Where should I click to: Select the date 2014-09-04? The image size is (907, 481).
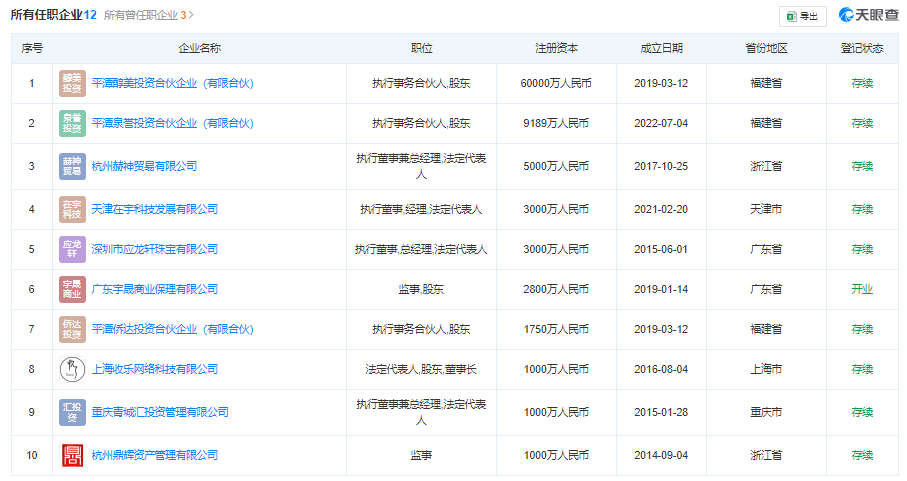point(661,455)
